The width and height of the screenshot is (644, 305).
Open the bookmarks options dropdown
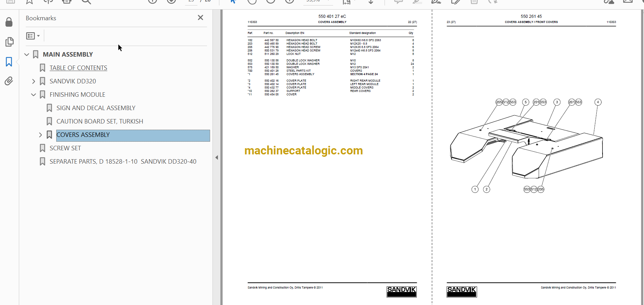[x=33, y=36]
